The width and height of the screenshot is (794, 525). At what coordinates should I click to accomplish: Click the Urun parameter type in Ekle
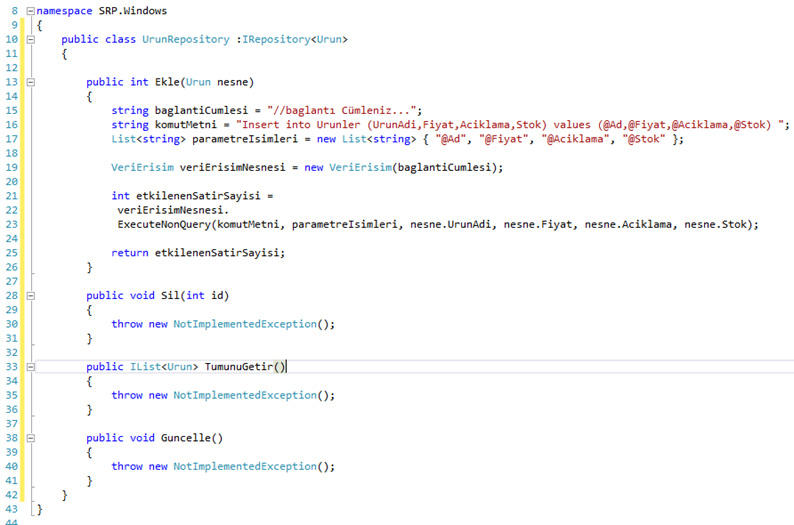[x=198, y=82]
